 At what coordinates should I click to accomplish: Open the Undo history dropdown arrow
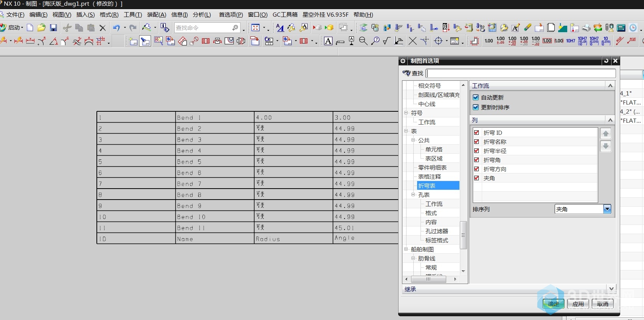125,28
